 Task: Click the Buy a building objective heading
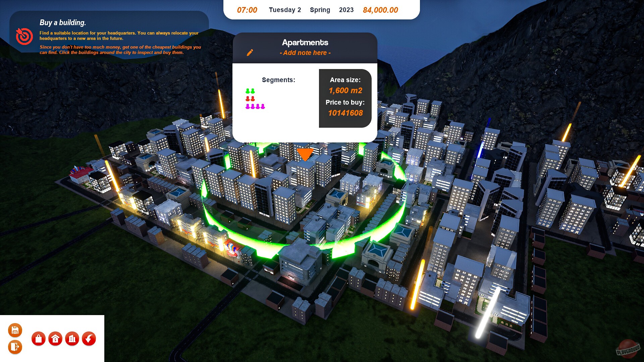click(63, 22)
